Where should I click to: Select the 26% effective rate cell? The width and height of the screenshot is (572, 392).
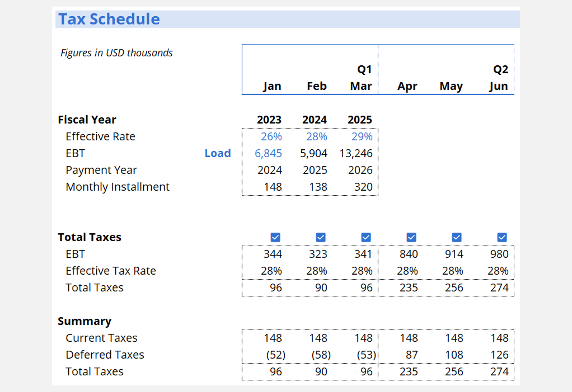[271, 137]
